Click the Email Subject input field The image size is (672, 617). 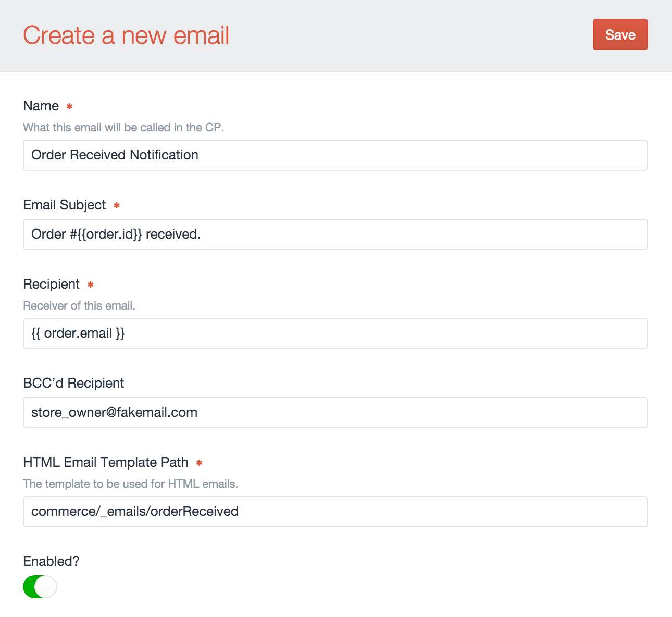pyautogui.click(x=335, y=234)
